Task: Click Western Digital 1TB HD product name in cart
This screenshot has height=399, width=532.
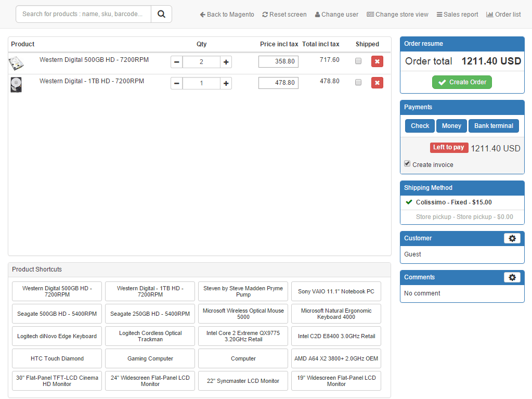Action: [92, 81]
